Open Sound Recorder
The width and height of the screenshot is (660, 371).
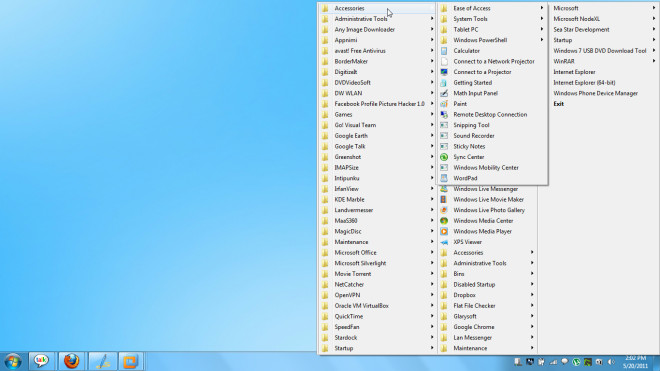[x=474, y=136]
